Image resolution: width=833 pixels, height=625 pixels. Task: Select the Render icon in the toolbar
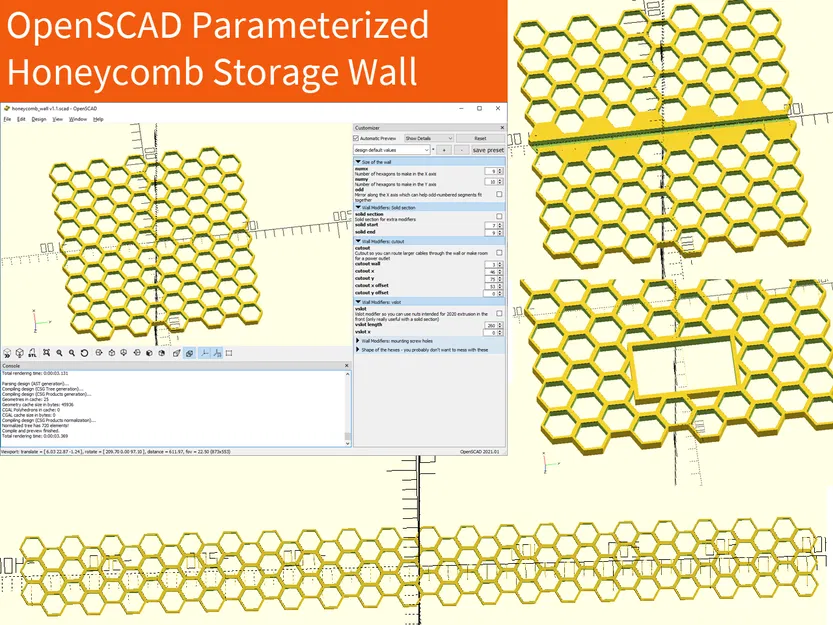19,353
